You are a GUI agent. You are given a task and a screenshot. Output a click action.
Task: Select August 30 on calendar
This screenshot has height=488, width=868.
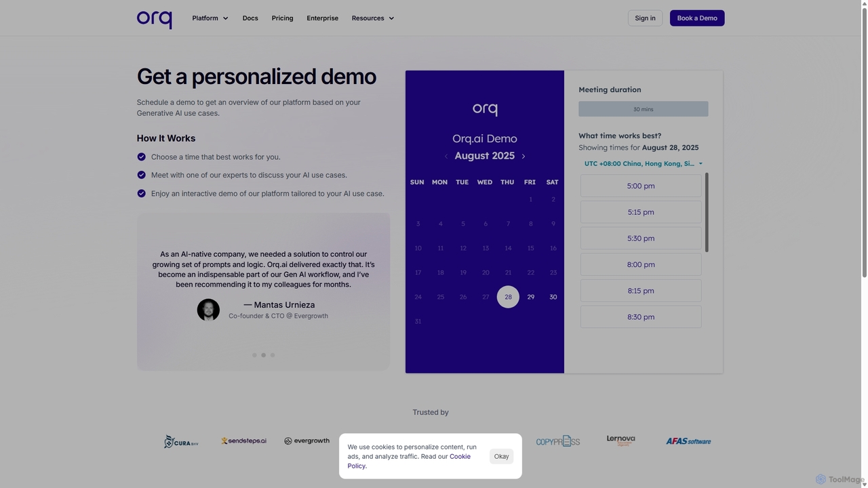pos(553,297)
